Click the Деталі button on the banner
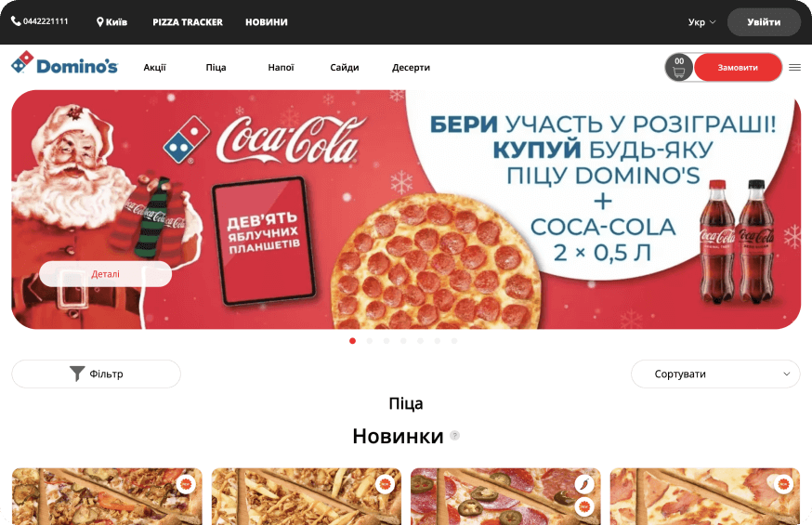This screenshot has width=812, height=525. click(106, 274)
